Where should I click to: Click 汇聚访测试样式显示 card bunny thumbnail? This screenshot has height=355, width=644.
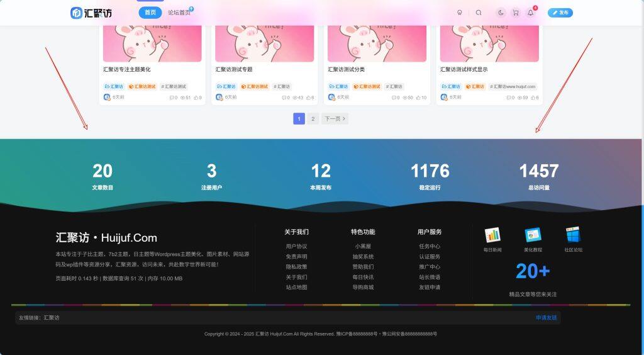coord(489,43)
